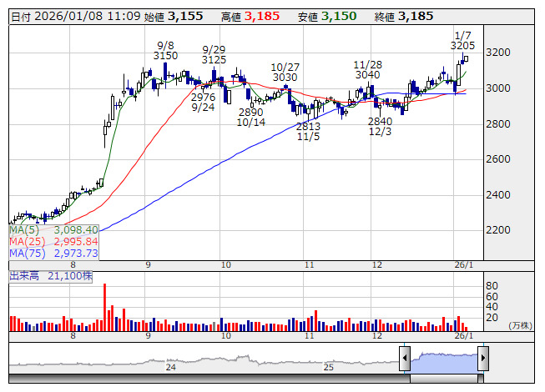The height and width of the screenshot is (392, 545).
Task: Click the 9/8 peak label 3150
Action: pyautogui.click(x=165, y=55)
